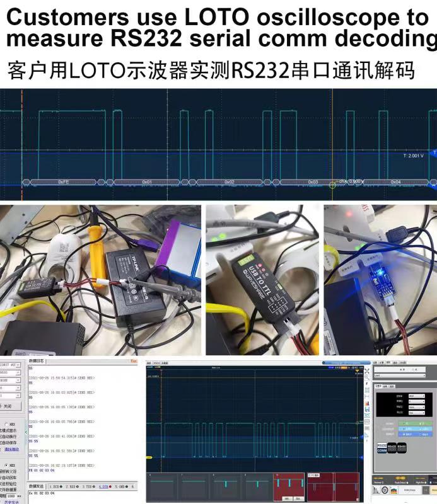Click the grid display icon in scope toolbar
Screen dimensions: 437x504
tap(367, 390)
